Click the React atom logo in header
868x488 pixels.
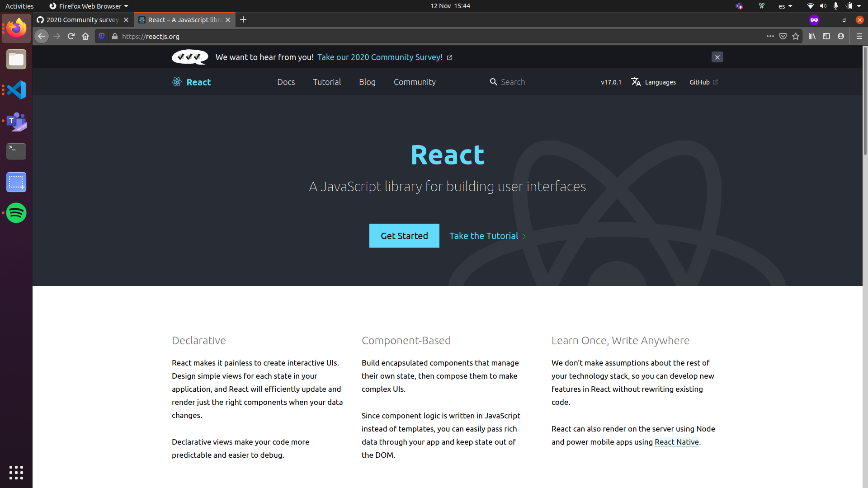coord(177,82)
